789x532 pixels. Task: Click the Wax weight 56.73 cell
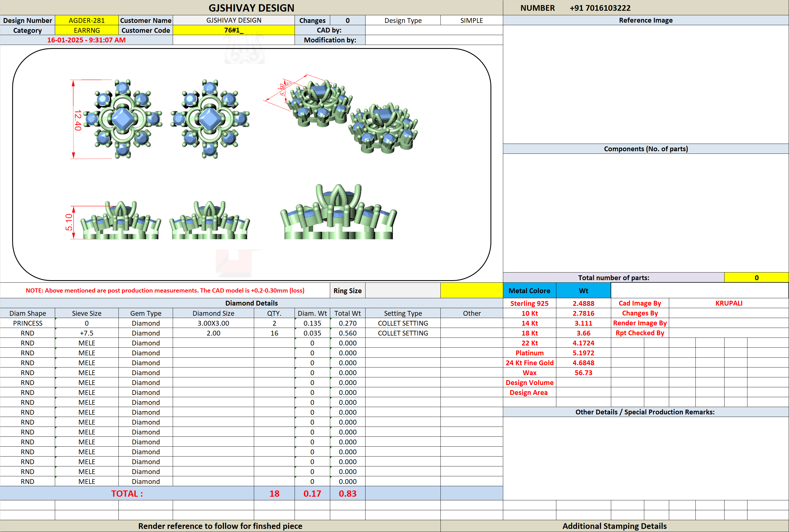583,373
